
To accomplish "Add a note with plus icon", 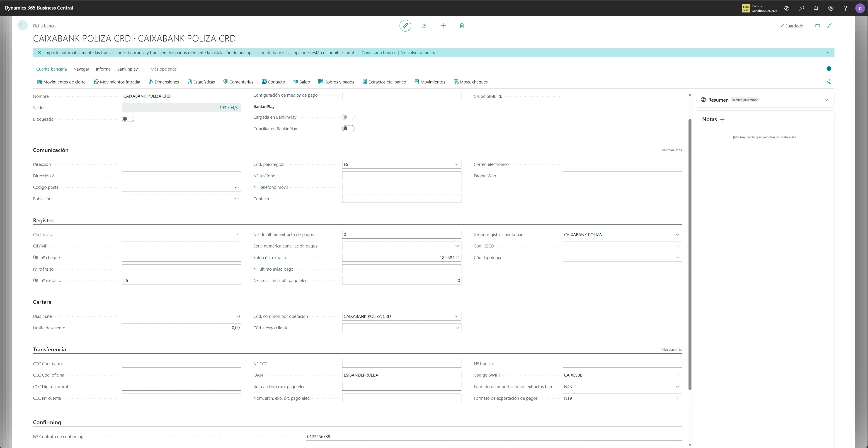I will [x=722, y=119].
